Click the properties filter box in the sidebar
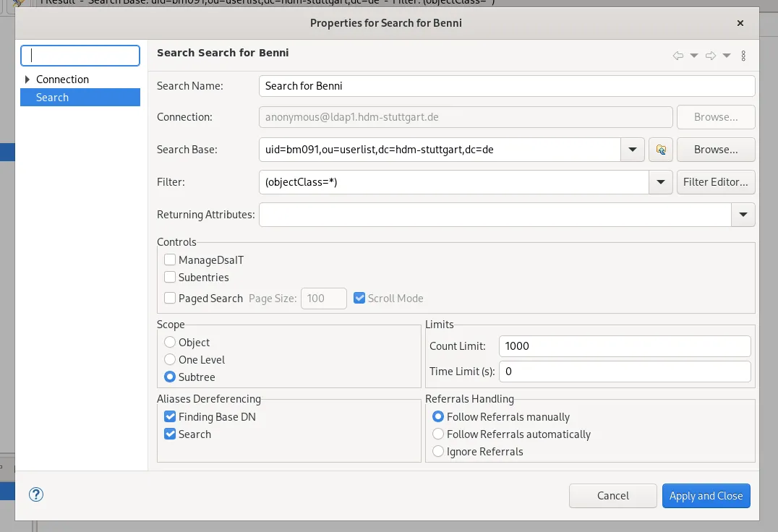This screenshot has width=778, height=532. coord(80,55)
